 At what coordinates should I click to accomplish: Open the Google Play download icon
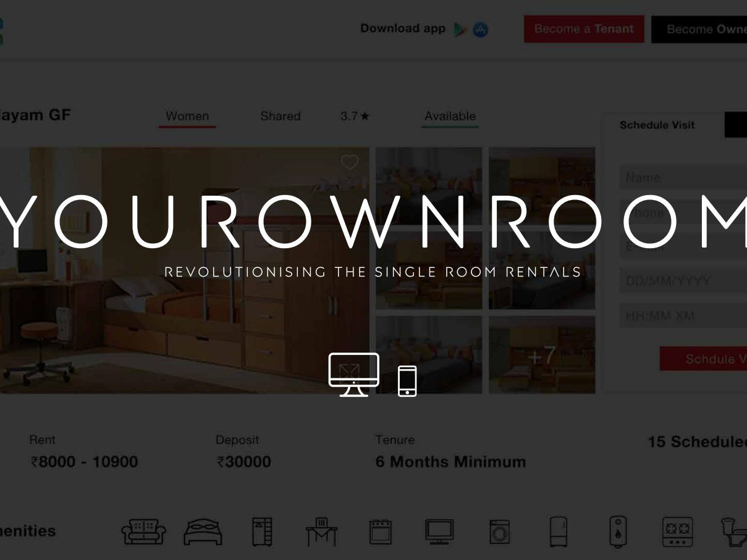(x=460, y=29)
